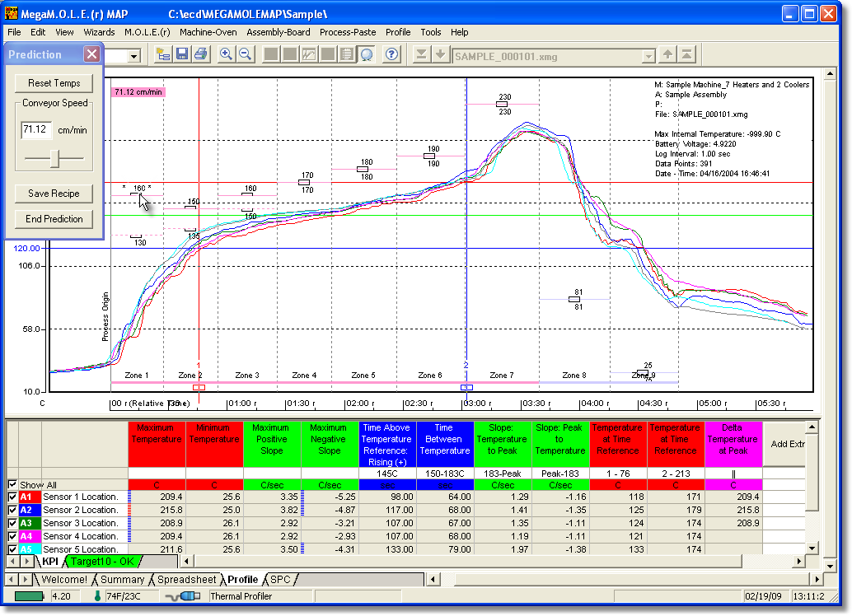Click red time reference marker 1 on axis
This screenshot has height=616, width=852.
(x=199, y=387)
